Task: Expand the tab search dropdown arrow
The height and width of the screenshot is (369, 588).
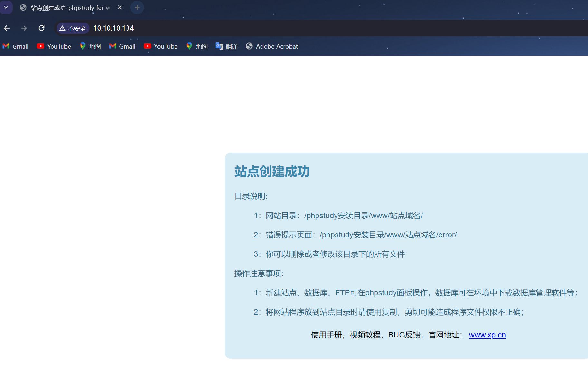Action: coord(6,7)
